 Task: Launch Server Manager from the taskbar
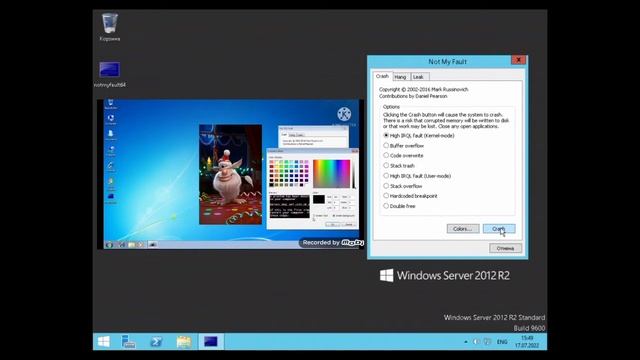(129, 342)
